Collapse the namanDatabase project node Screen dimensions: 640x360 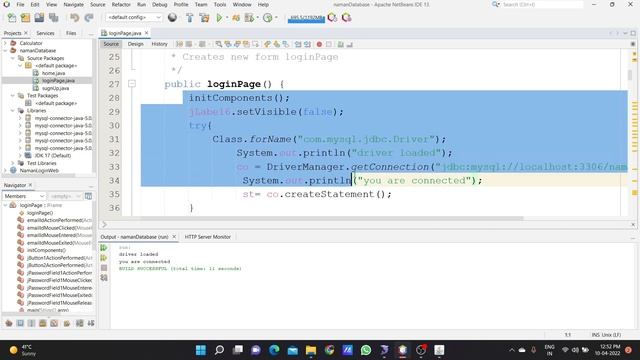(5, 51)
